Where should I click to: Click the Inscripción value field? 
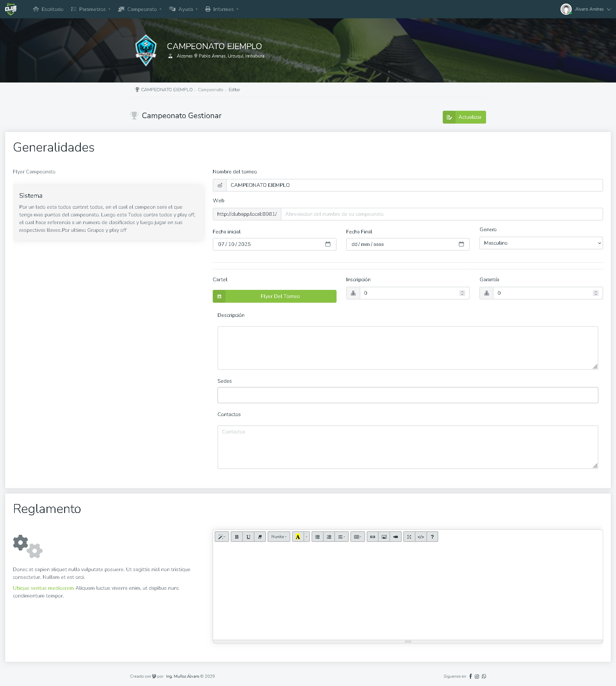pyautogui.click(x=414, y=293)
